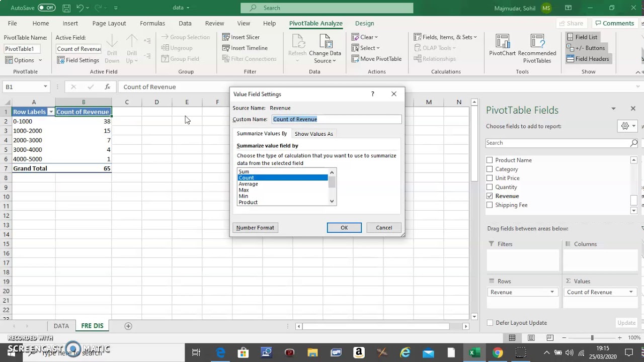Click the insert function fx icon
This screenshot has height=362, width=644.
107,86
